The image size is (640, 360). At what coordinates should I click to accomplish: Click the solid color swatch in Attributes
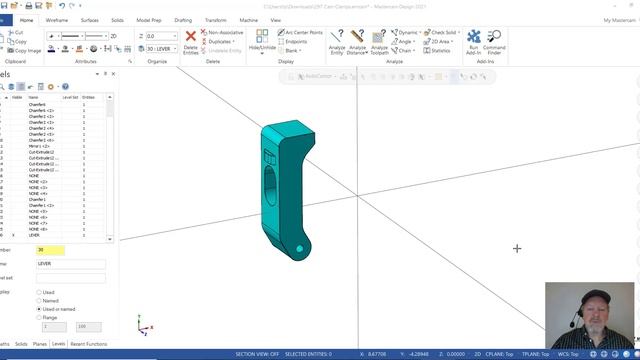pos(65,49)
